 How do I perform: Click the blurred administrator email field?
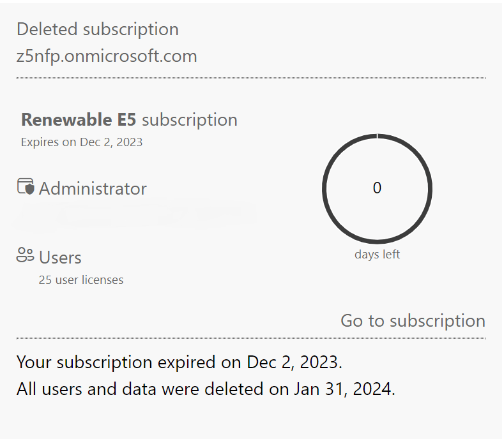134,216
